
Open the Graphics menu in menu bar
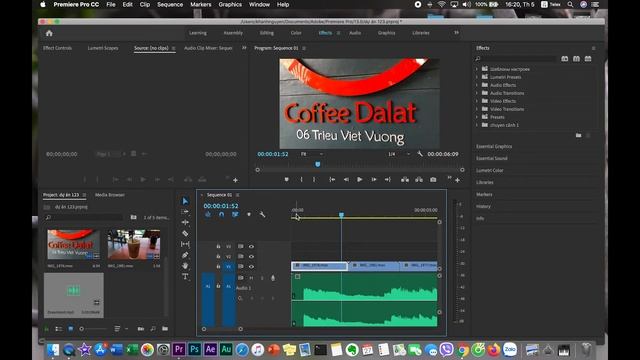pos(230,4)
